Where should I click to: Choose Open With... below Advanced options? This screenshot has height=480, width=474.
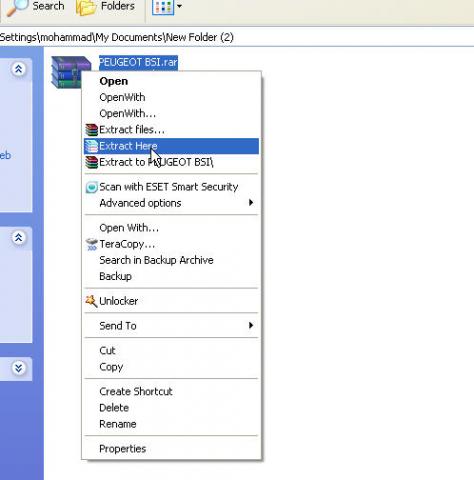tap(171, 228)
